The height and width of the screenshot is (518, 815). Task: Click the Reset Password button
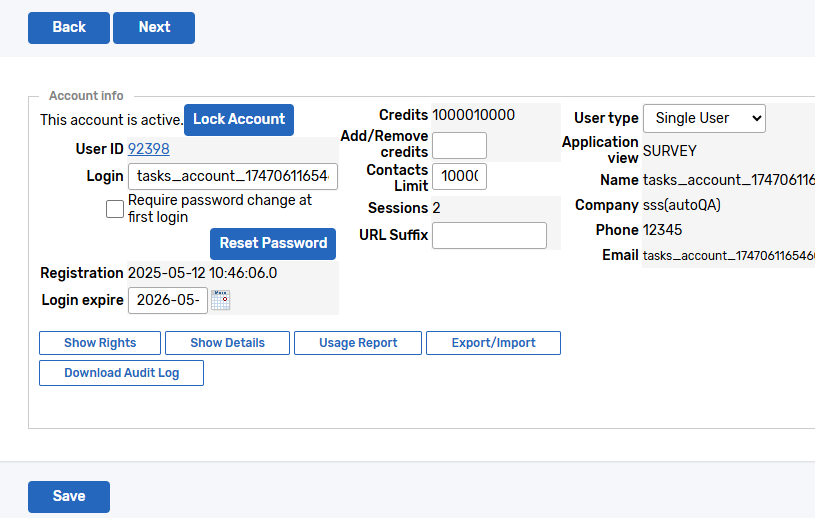(x=273, y=243)
